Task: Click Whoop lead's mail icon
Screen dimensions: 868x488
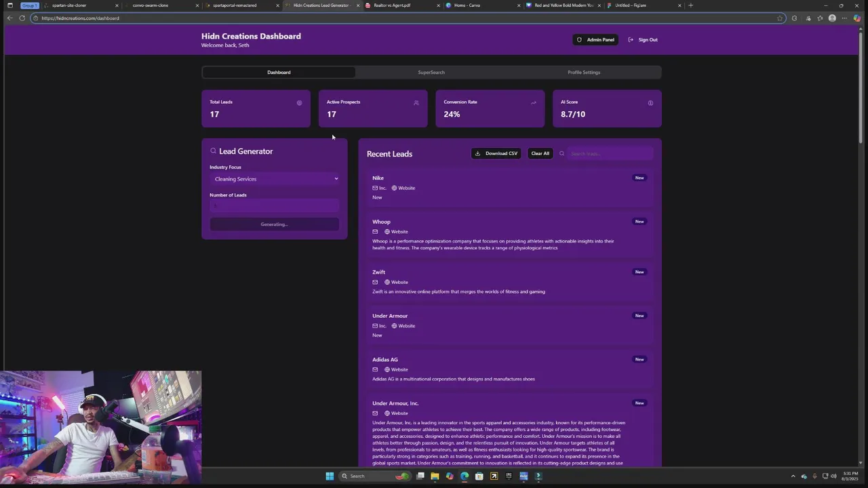Action: click(375, 232)
